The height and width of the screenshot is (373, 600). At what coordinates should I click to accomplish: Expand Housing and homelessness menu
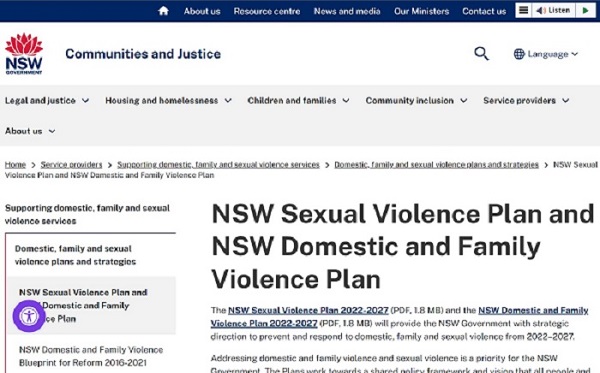tap(168, 101)
